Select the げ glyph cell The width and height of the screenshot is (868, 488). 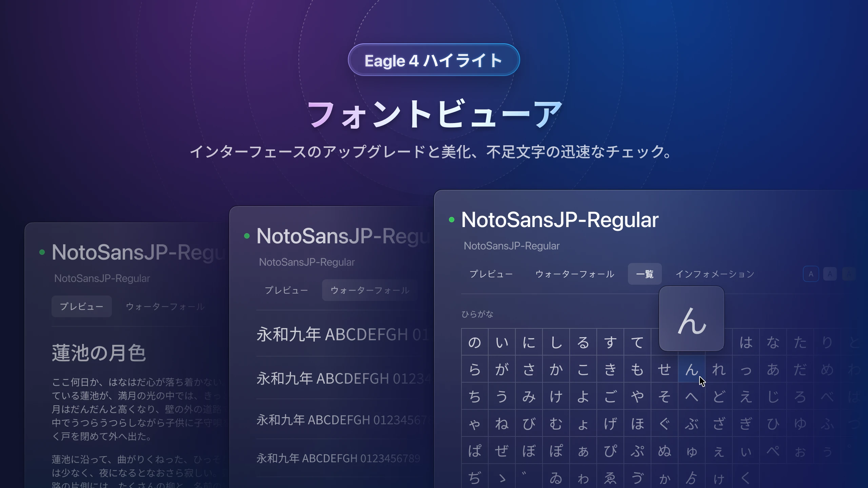click(x=610, y=423)
